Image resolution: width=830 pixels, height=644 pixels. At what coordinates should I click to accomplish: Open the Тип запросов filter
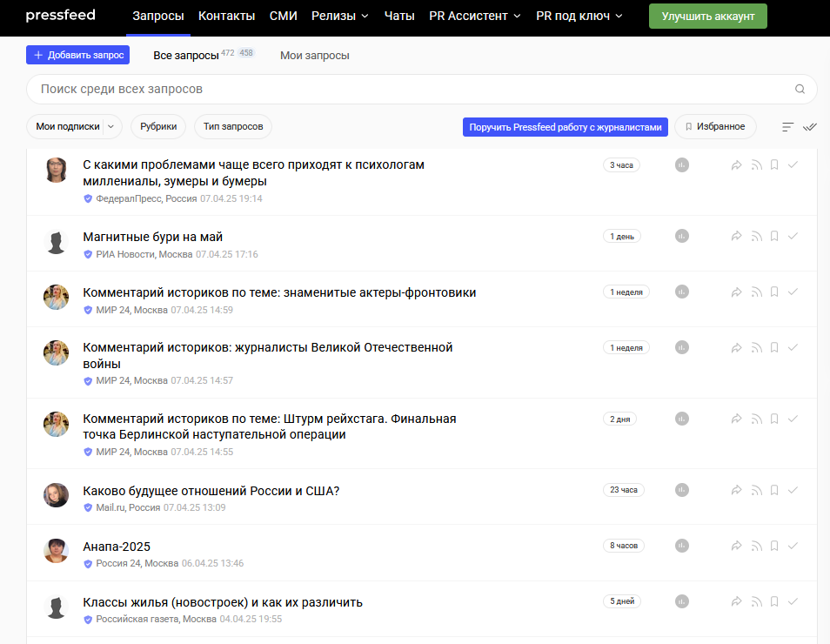(x=233, y=126)
